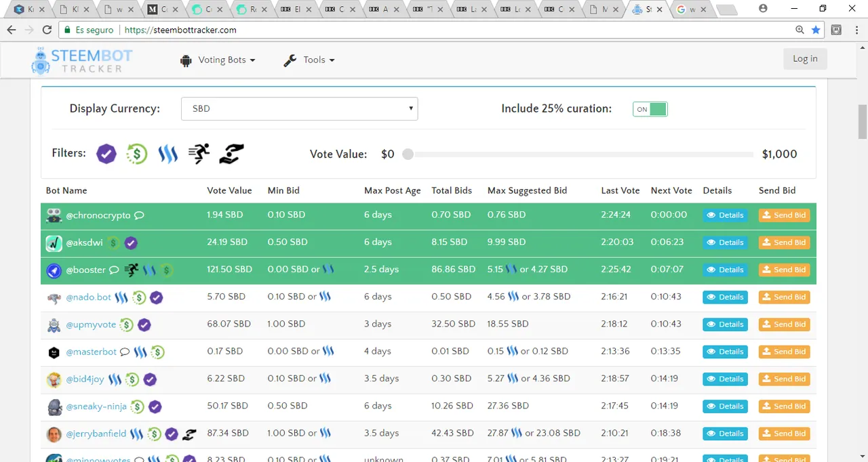The image size is (868, 462).
Task: Open the new tab button
Action: coord(726,10)
